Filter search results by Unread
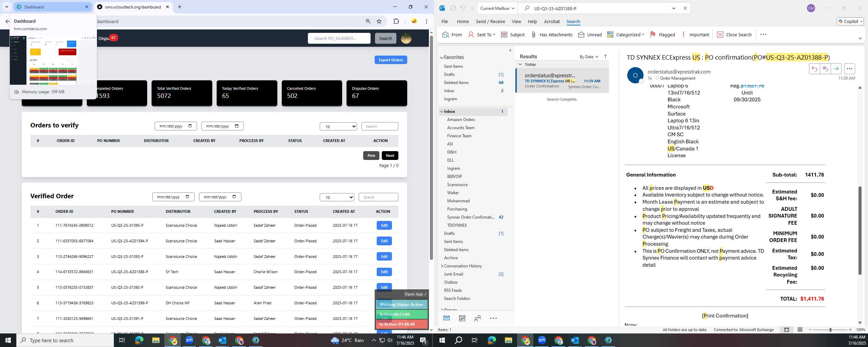The height and width of the screenshot is (347, 868). tap(590, 35)
